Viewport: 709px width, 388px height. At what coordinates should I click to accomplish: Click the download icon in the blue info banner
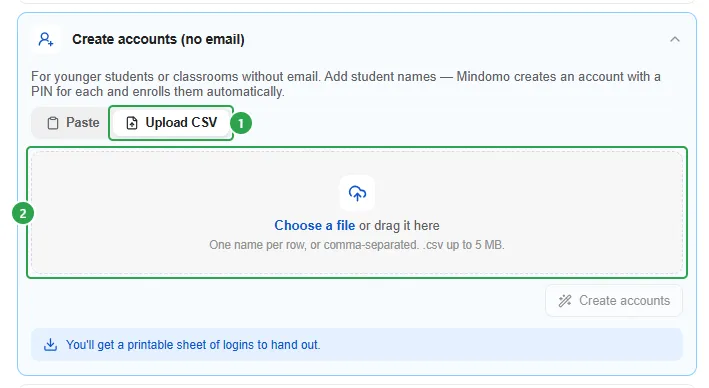pyautogui.click(x=51, y=345)
